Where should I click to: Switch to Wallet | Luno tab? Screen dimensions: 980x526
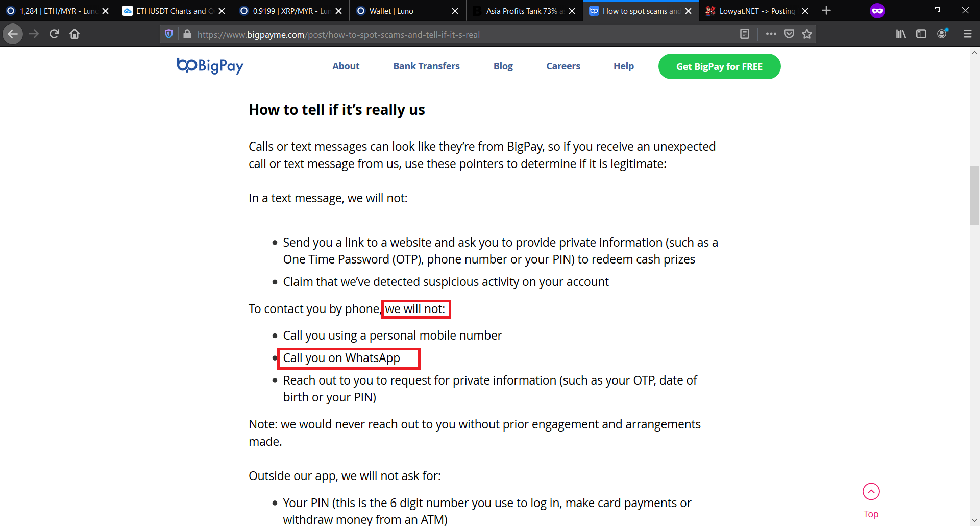click(x=391, y=11)
